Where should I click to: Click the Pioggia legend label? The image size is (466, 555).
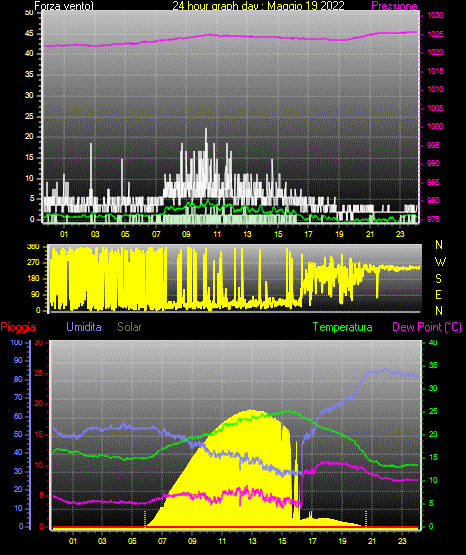tap(18, 327)
